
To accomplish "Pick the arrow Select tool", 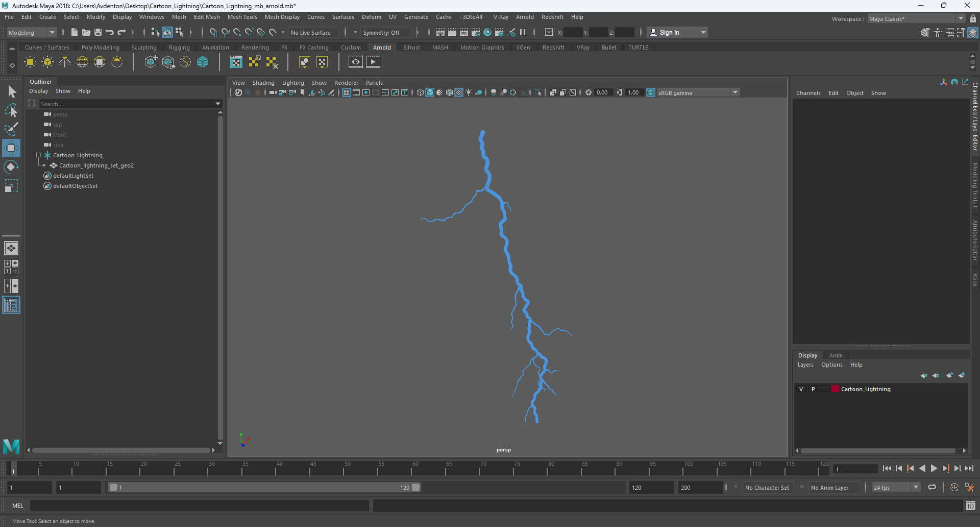I will [11, 92].
